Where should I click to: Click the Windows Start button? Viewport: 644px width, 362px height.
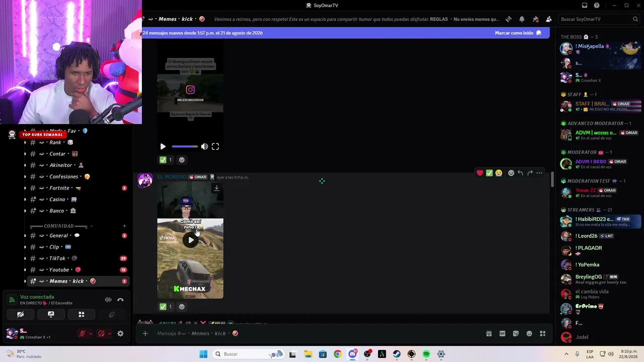[x=203, y=354]
